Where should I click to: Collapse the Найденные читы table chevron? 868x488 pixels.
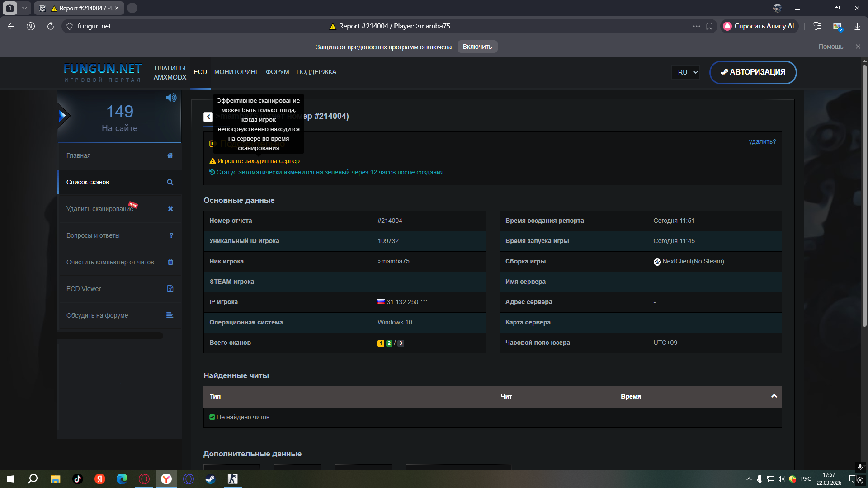point(774,396)
